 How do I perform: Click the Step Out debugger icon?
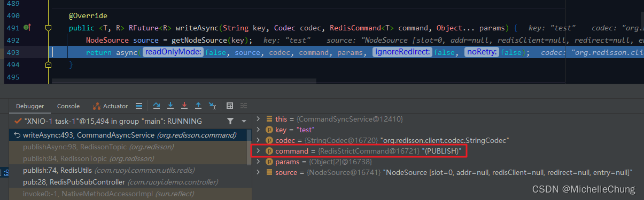point(198,106)
